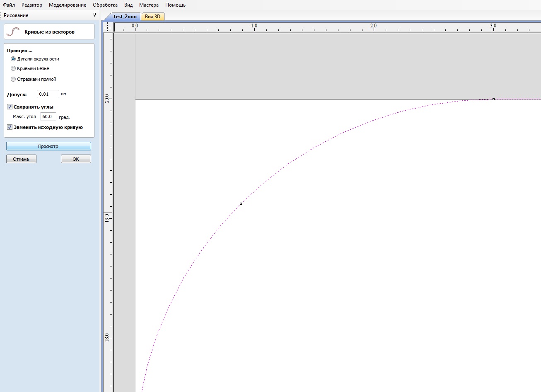Confirm with the OK button

pos(76,159)
